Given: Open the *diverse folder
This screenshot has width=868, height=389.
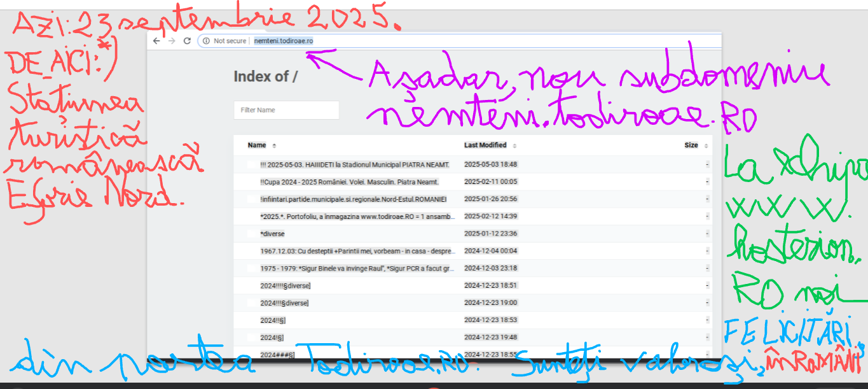Looking at the screenshot, I should point(272,234).
